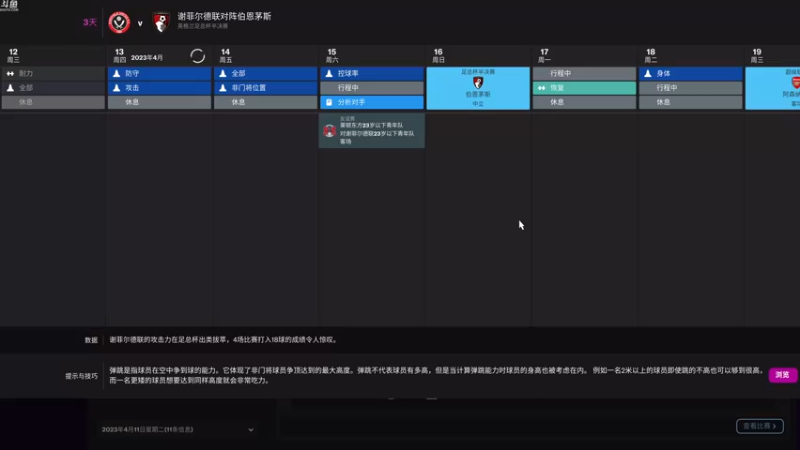Select the 控球率 training slot on Saturday
The width and height of the screenshot is (800, 450).
point(372,73)
